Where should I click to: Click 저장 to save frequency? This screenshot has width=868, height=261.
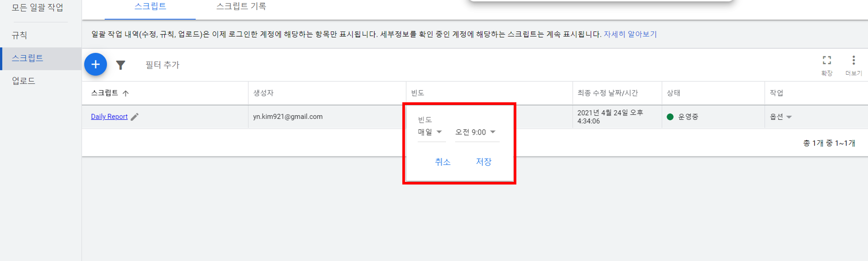(484, 162)
